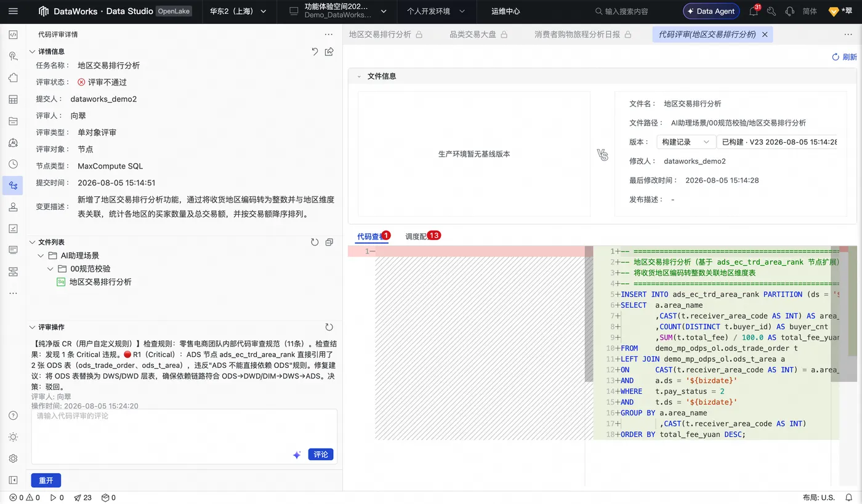The height and width of the screenshot is (504, 862).
Task: Switch to the 品类交易大盘 tab
Action: [478, 34]
